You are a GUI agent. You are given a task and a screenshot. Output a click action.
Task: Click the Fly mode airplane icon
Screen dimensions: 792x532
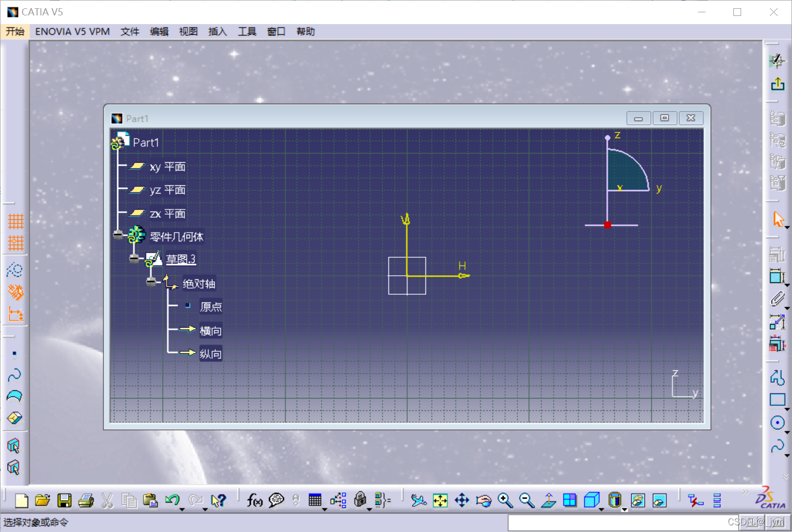(418, 500)
